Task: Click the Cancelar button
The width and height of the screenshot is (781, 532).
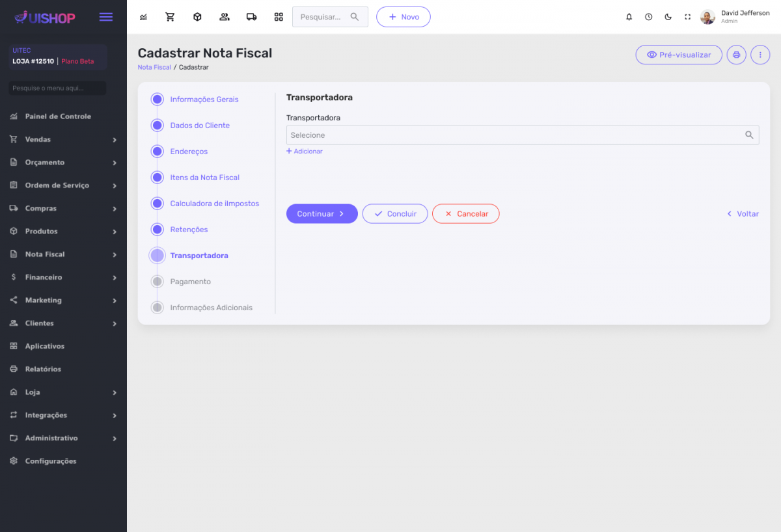Action: (465, 214)
